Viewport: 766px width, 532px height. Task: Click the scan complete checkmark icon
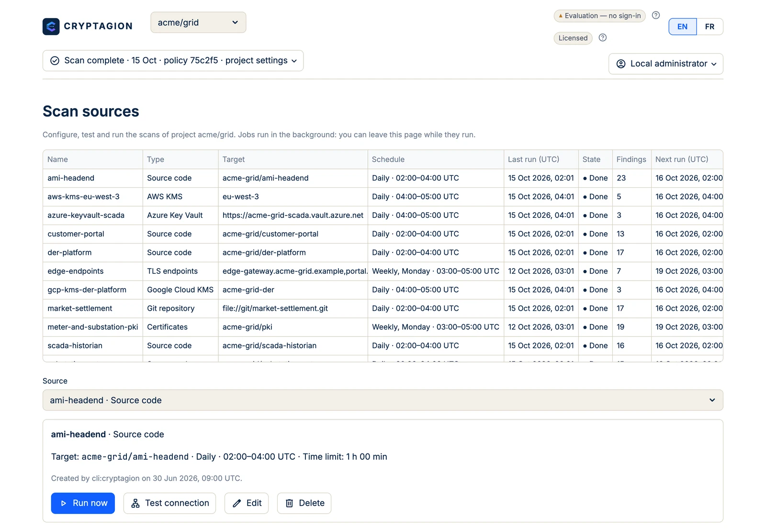pos(55,61)
